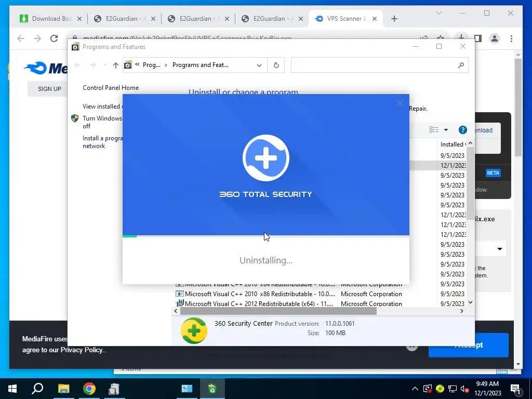Bookmark this page with the star icon
This screenshot has height=399, width=532.
441,37
